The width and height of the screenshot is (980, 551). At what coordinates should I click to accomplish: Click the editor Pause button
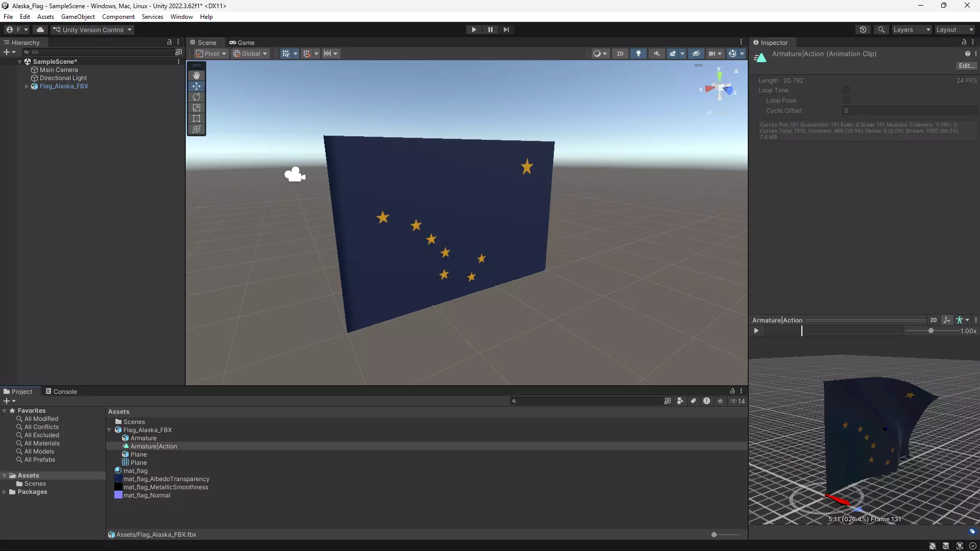coord(490,30)
